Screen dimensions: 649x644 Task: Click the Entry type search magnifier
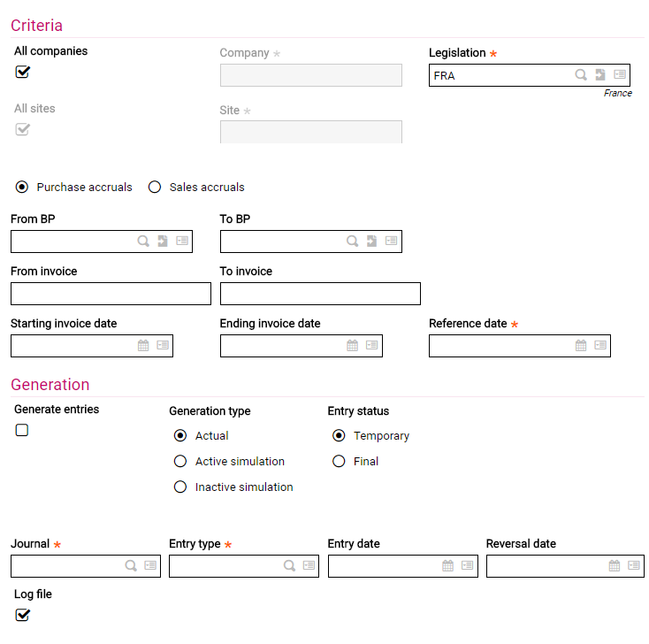[x=289, y=565]
